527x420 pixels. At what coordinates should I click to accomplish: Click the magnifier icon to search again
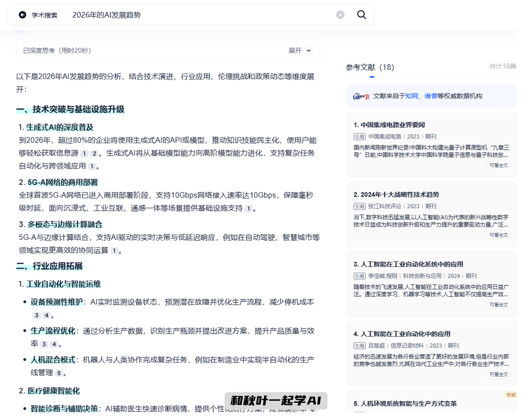point(362,15)
